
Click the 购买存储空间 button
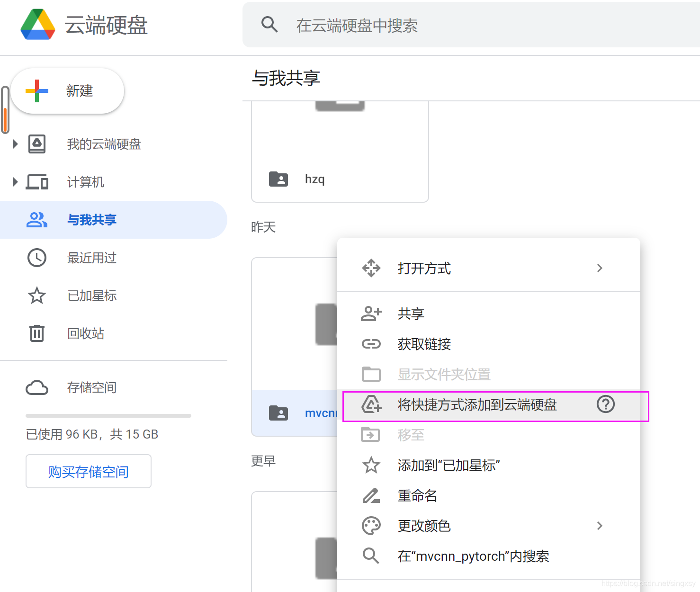pos(88,471)
